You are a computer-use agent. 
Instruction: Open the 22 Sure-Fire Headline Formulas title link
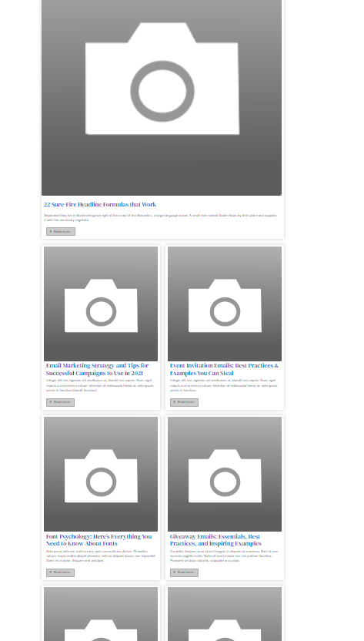click(100, 204)
